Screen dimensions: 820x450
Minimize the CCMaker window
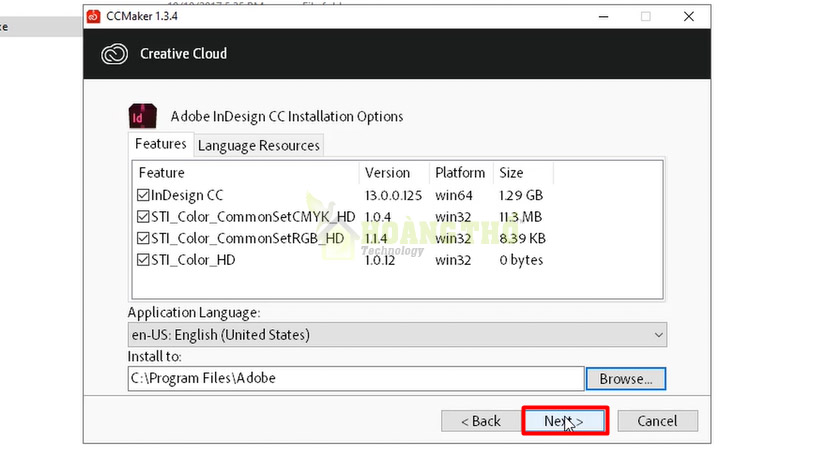tap(603, 17)
